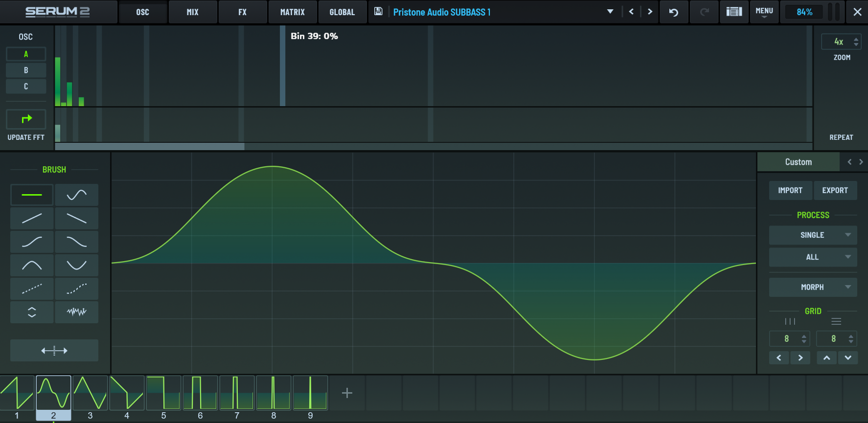868x423 pixels.
Task: Select the arch hump brush
Action: click(32, 265)
